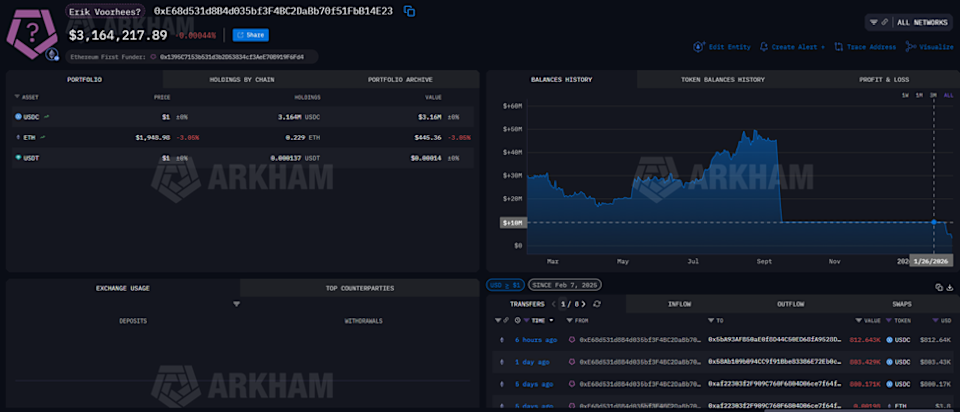The height and width of the screenshot is (412, 960).
Task: Copy the wallet address with the copy icon
Action: (410, 11)
